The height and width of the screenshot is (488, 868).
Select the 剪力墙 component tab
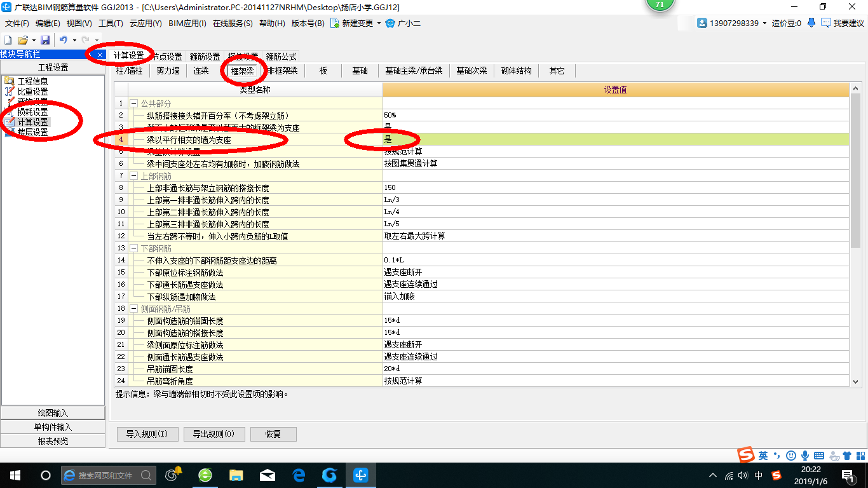[168, 71]
